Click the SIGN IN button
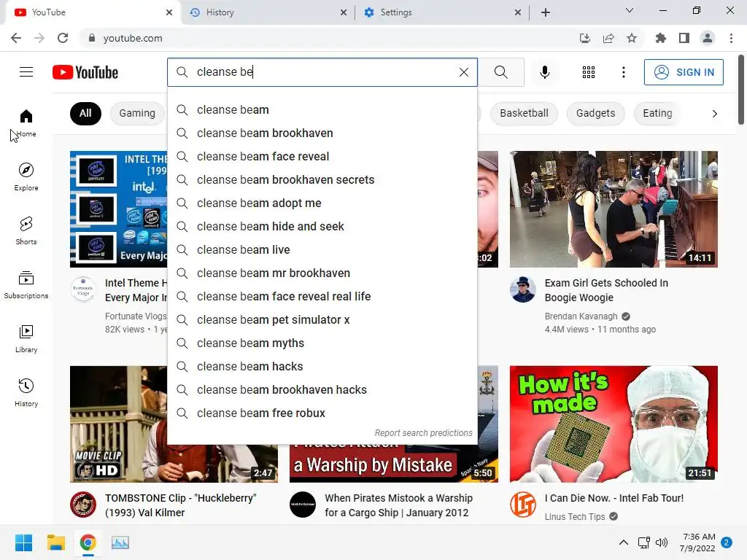This screenshot has height=560, width=747. click(x=684, y=72)
